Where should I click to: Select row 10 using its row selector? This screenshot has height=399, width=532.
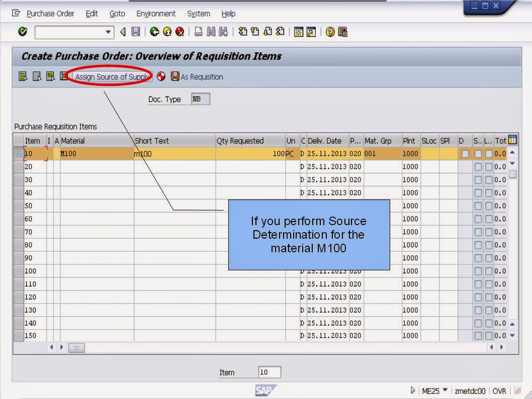point(18,154)
